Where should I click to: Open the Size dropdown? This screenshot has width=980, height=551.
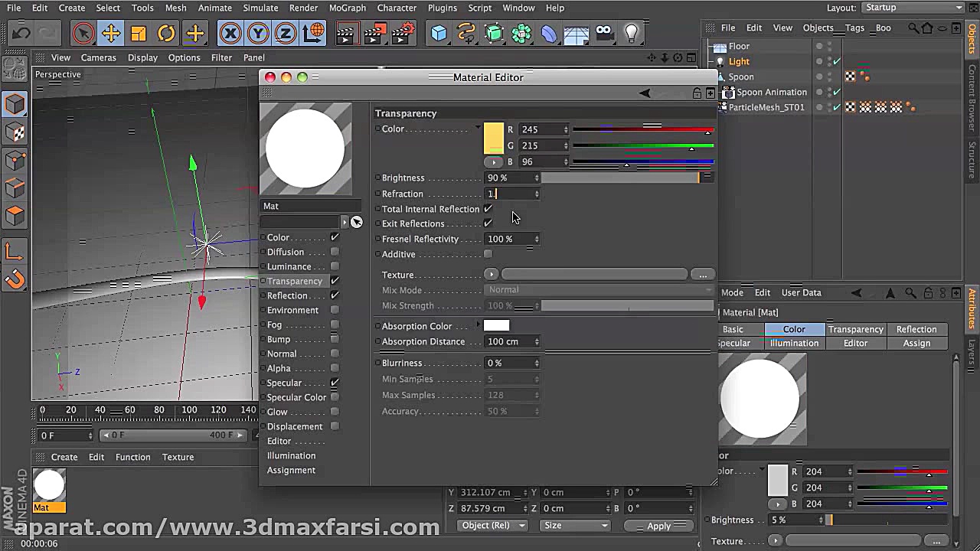(x=575, y=526)
